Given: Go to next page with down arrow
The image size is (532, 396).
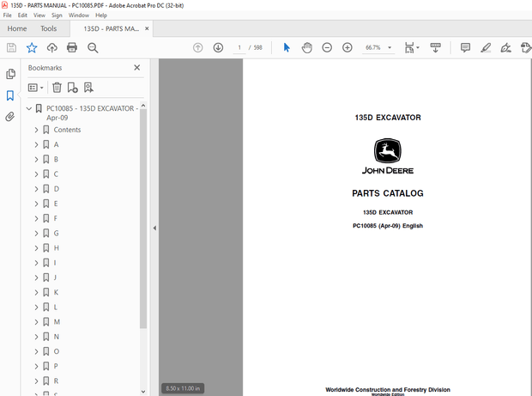Looking at the screenshot, I should 218,47.
